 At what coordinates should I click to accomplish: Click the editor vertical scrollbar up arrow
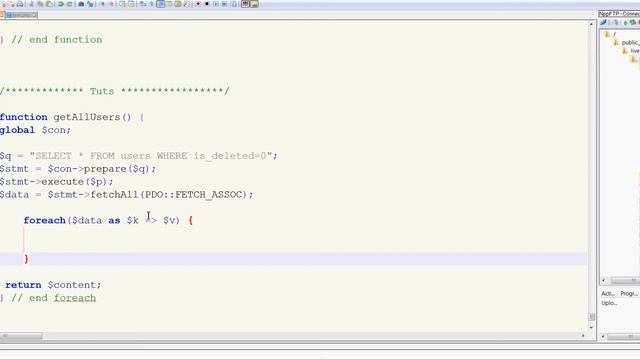tap(591, 24)
